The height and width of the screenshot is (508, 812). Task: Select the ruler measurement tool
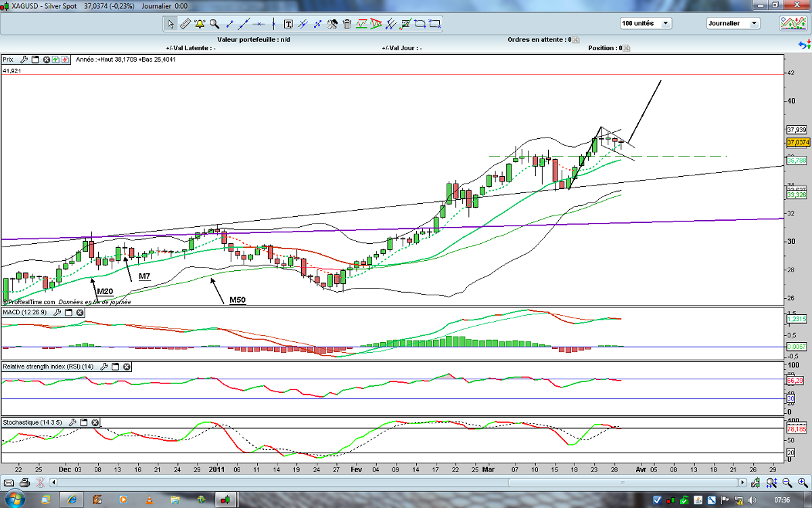pyautogui.click(x=185, y=24)
